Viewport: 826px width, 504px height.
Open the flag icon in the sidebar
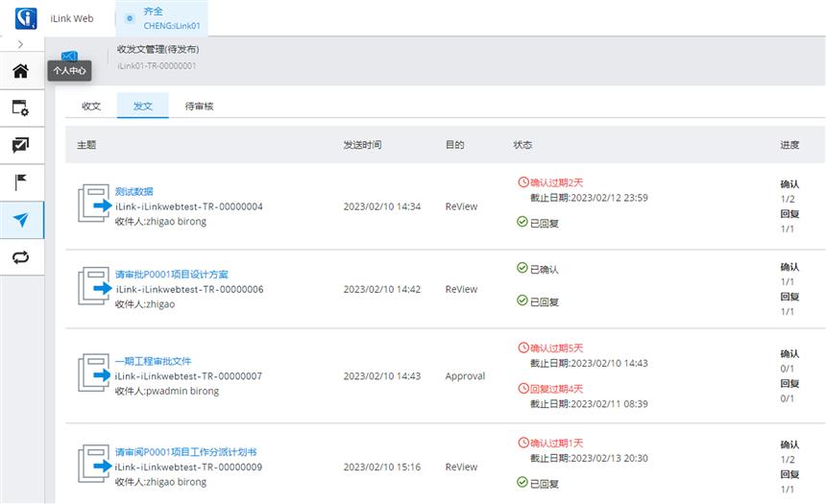(20, 182)
